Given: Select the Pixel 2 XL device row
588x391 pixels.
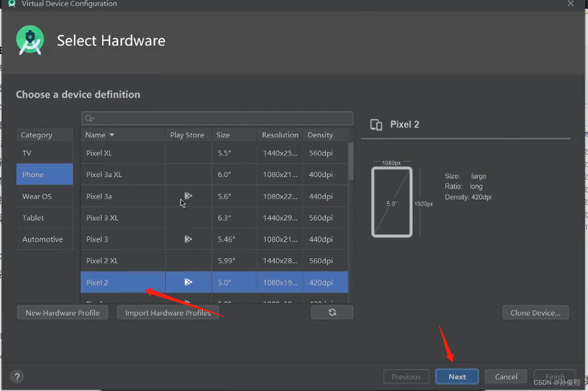Looking at the screenshot, I should click(x=214, y=261).
